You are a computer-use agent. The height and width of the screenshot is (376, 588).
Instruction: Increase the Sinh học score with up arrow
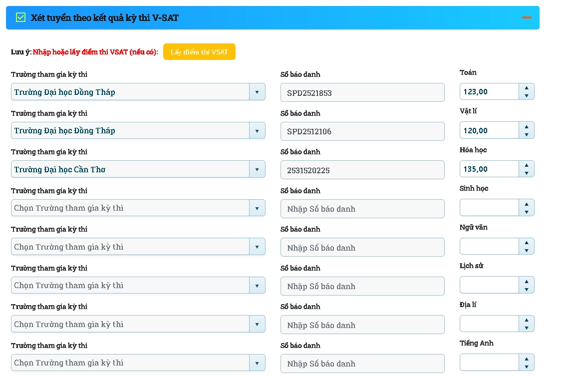[527, 204]
